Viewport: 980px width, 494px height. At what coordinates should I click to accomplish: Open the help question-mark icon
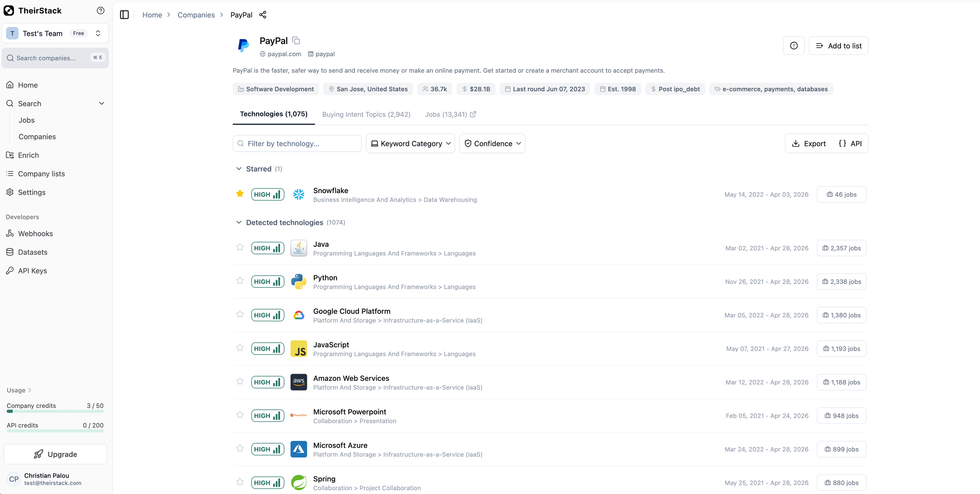(100, 11)
